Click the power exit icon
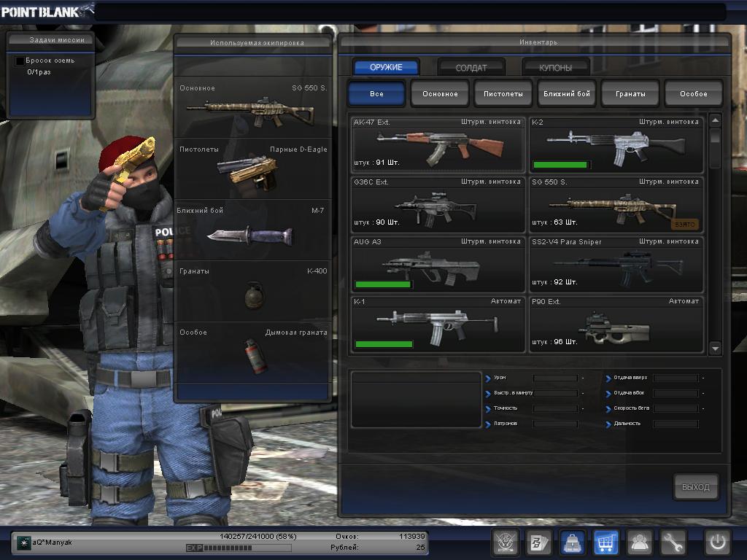Image resolution: width=747 pixels, height=560 pixels. pyautogui.click(x=718, y=542)
